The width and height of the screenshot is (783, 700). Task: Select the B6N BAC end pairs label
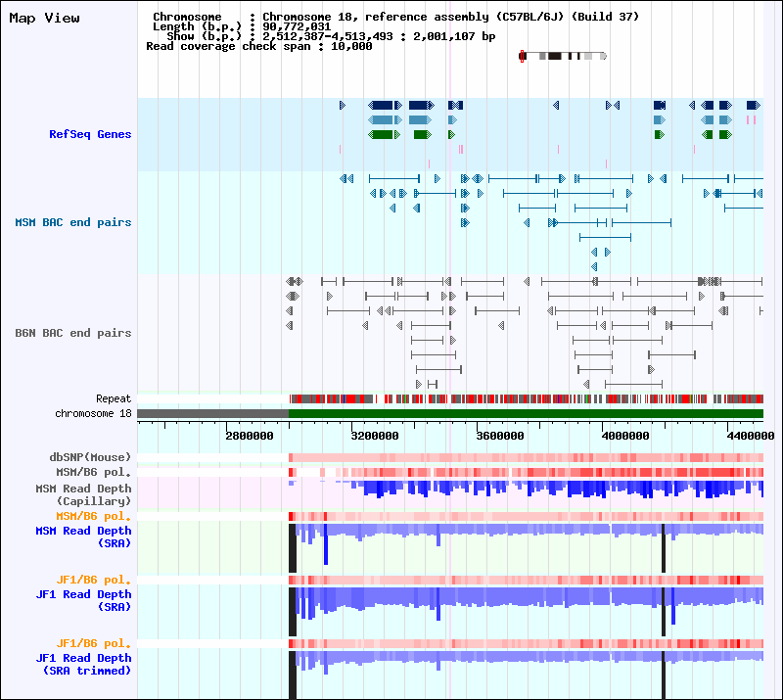[72, 333]
